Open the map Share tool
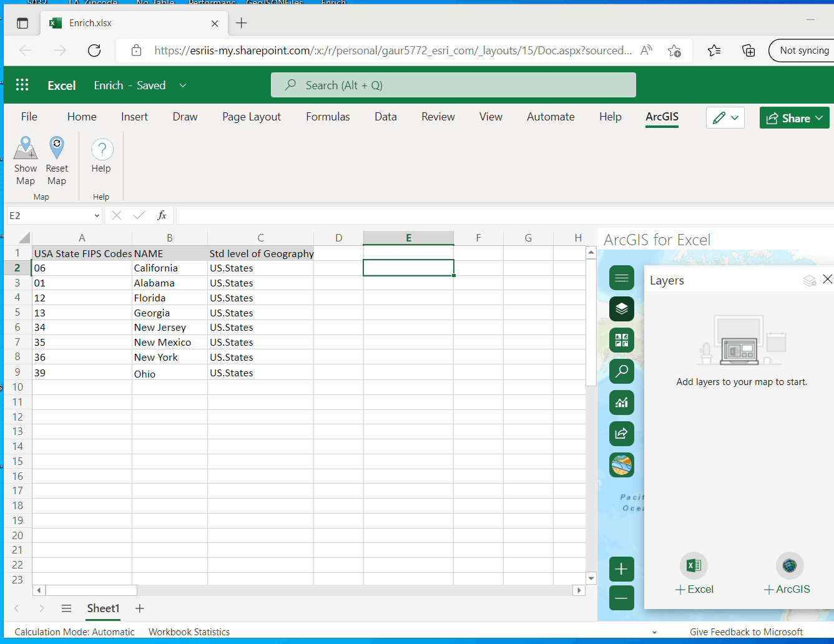Image resolution: width=834 pixels, height=644 pixels. coord(622,434)
